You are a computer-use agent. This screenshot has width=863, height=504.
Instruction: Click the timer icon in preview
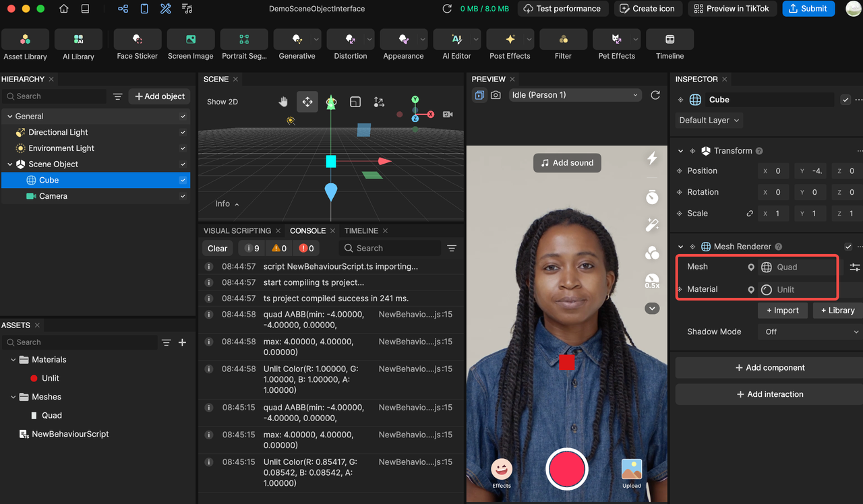click(652, 197)
